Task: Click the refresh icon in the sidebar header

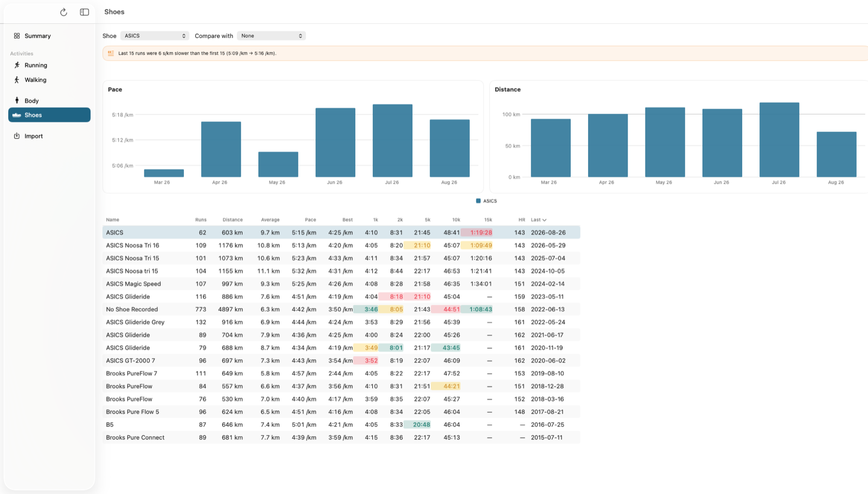Action: (63, 12)
